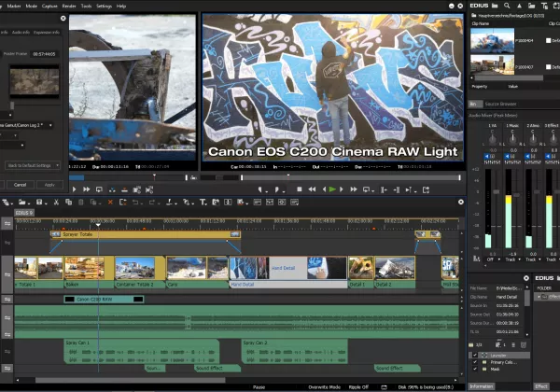Screen dimensions: 560x392
Task: Click the search magnifier in bin panel
Action: coord(507,6)
